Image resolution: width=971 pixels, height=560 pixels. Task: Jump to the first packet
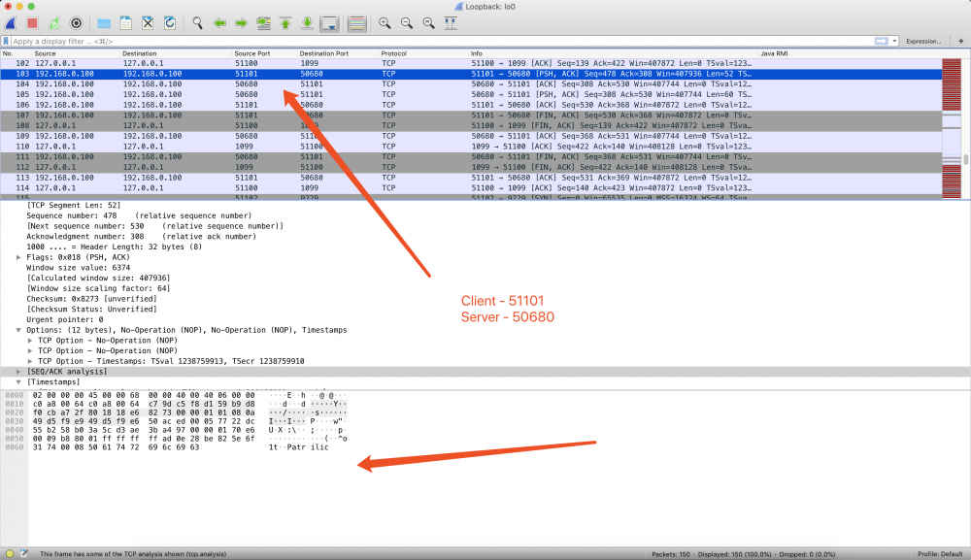click(285, 23)
